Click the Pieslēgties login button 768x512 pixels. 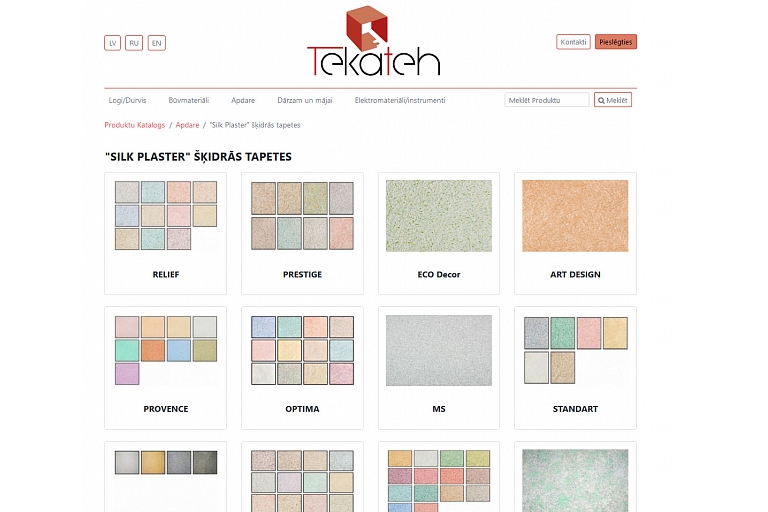(616, 42)
